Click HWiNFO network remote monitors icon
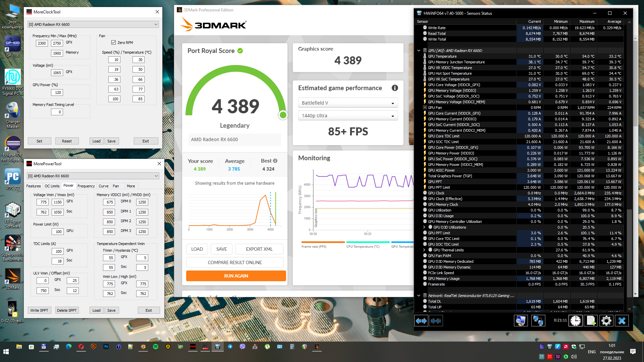Viewport: 644px width, 362px height. coord(538,321)
